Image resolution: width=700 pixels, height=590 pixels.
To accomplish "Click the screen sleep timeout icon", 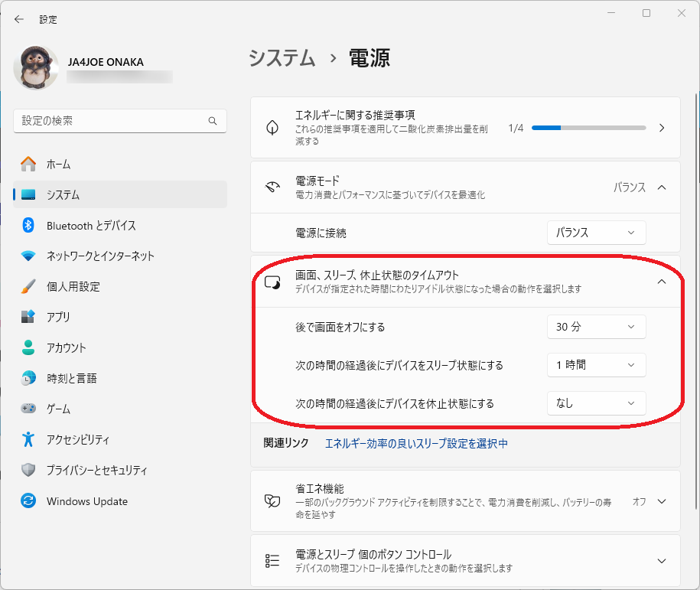I will [272, 282].
